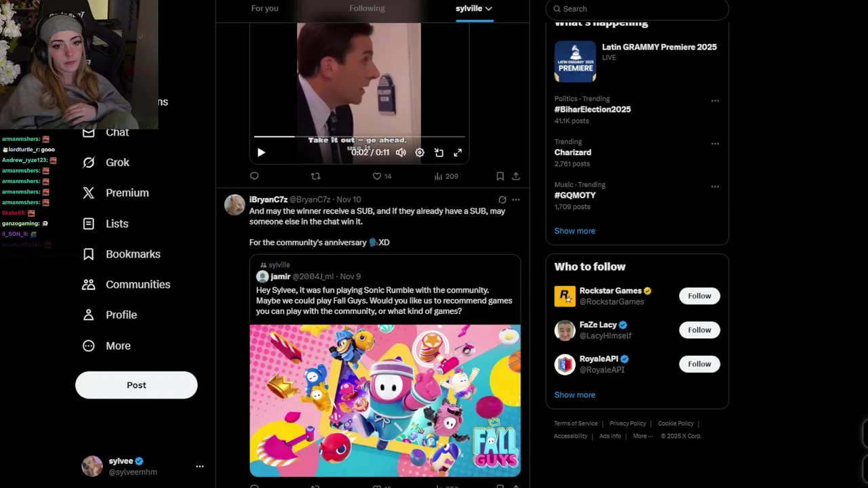
Task: Repost the video post
Action: [x=315, y=176]
